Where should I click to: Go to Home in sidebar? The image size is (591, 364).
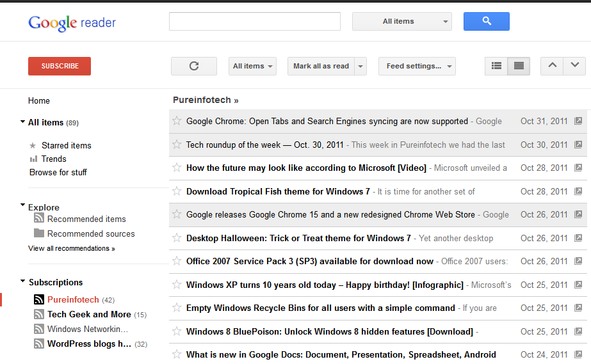click(x=39, y=101)
